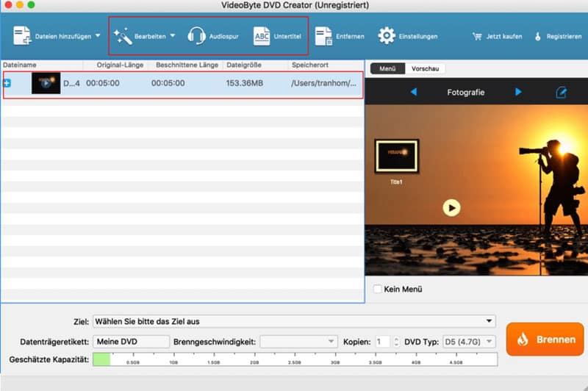Image resolution: width=588 pixels, height=391 pixels.
Task: Expand the video row plus icon
Action: point(7,83)
